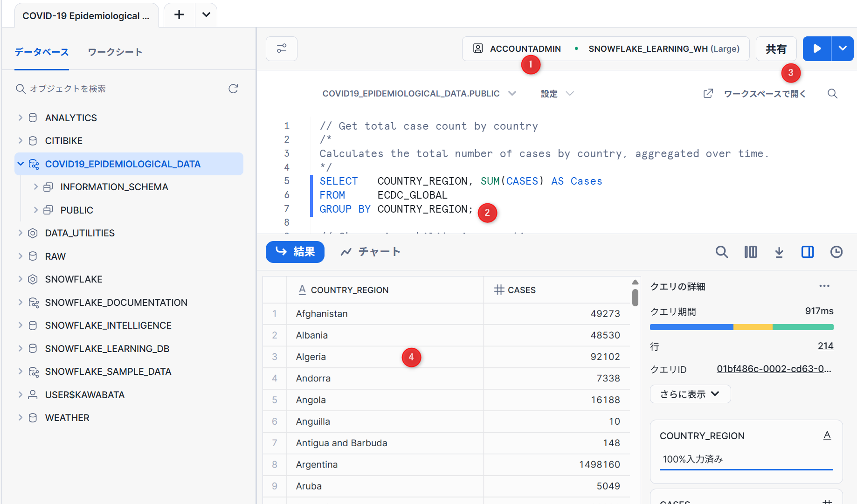Viewport: 857px width, 504px height.
Task: Download the query results
Action: (779, 252)
